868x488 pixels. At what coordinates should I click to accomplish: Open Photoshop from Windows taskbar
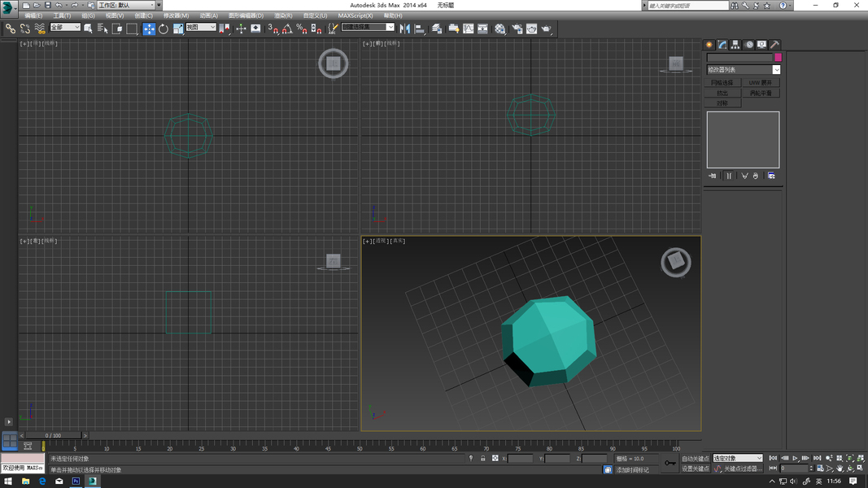[x=76, y=481]
